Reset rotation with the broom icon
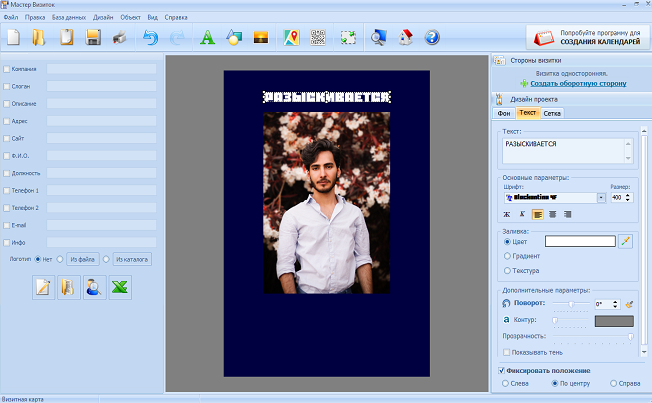 [x=629, y=304]
